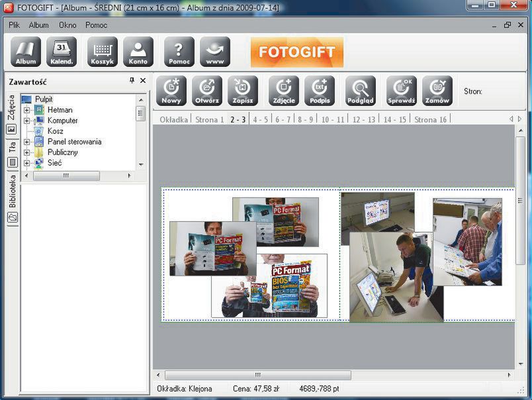The width and height of the screenshot is (532, 400).
Task: Open the Album toolbar button
Action: click(26, 52)
